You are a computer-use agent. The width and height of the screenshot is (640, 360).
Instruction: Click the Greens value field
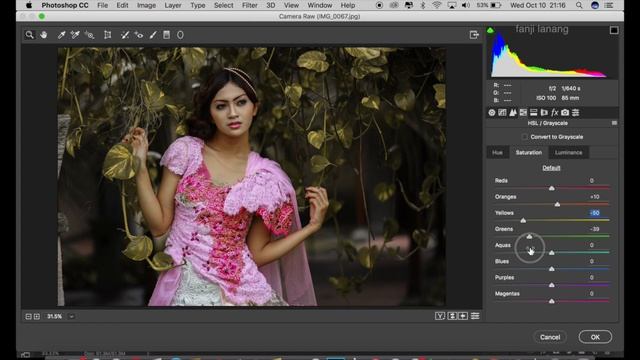pos(595,229)
